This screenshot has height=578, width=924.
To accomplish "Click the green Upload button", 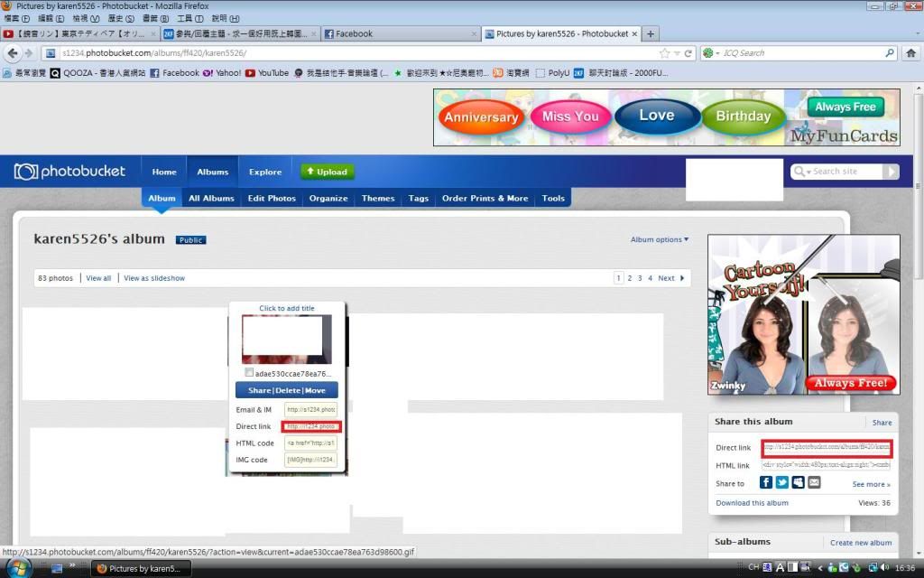I will coord(327,172).
